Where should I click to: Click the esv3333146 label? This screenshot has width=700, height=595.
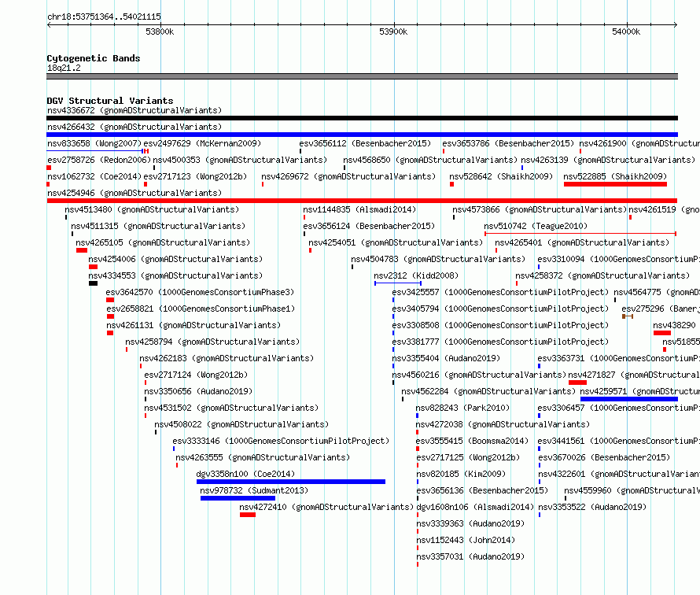click(x=281, y=441)
